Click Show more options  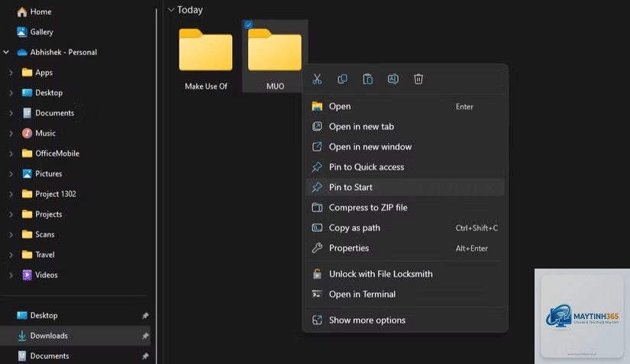point(405,320)
